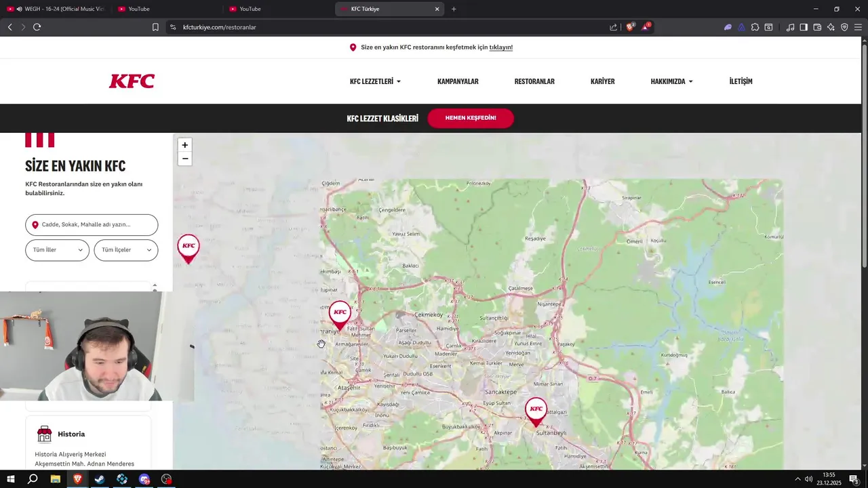Open the Brave hamburger menu
The image size is (868, 488).
point(858,27)
